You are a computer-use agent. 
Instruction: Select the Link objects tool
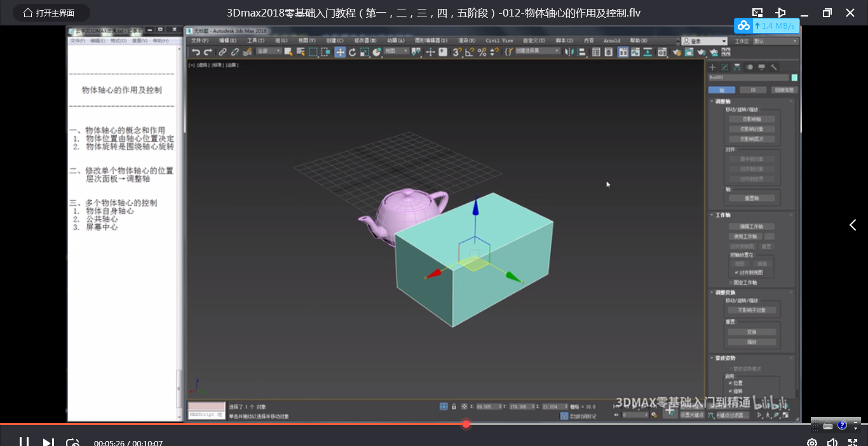tap(222, 52)
